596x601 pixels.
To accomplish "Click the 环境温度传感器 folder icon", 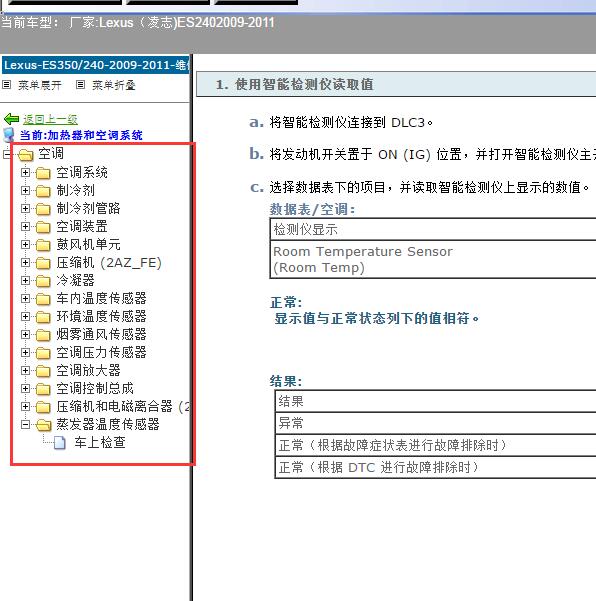I will pyautogui.click(x=43, y=317).
